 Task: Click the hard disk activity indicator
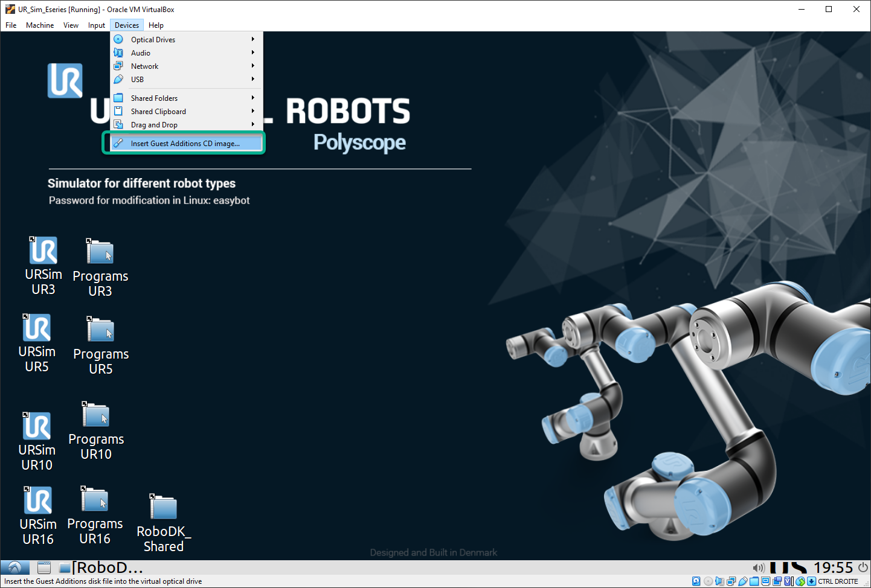click(696, 581)
